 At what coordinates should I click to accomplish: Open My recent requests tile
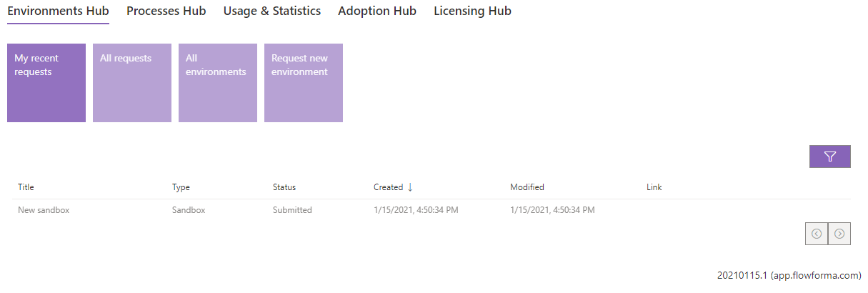[x=46, y=83]
